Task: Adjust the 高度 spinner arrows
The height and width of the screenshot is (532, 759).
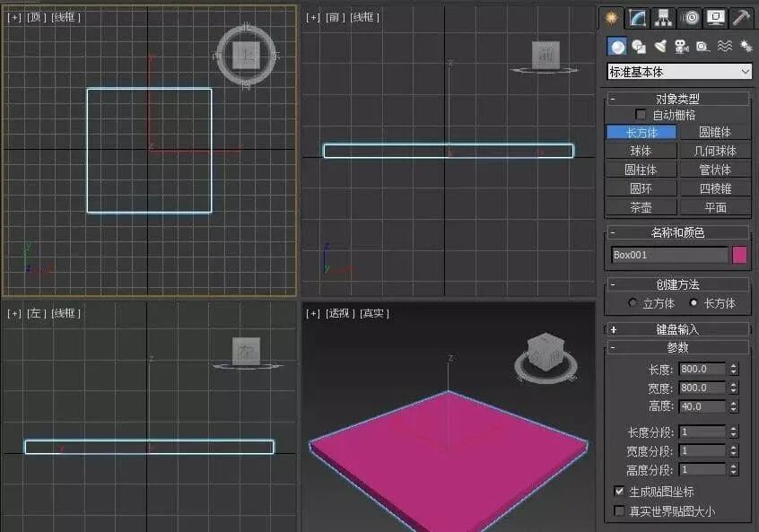Action: pos(734,406)
